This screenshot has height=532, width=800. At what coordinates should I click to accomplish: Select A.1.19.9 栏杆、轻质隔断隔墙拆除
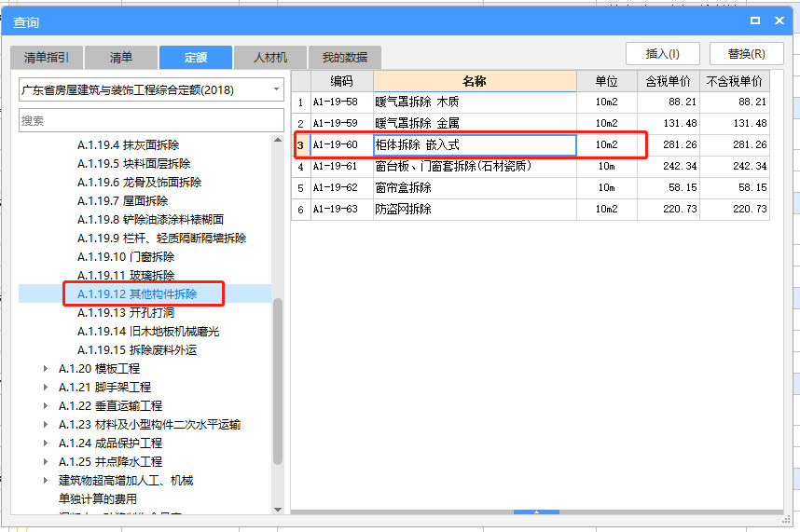click(161, 238)
